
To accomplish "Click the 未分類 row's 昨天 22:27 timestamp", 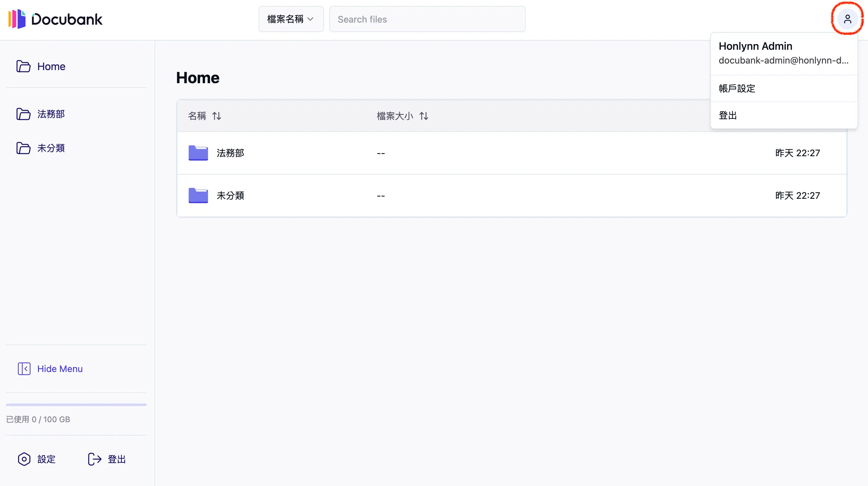I will 797,195.
